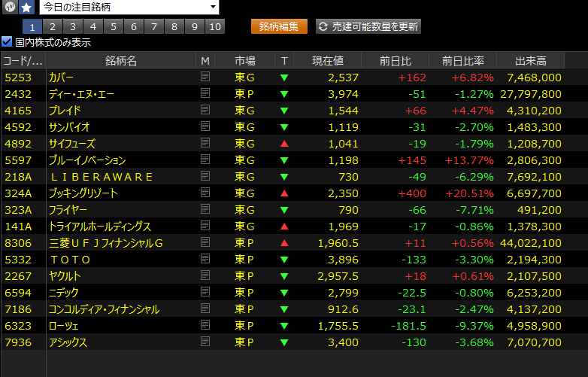Viewport: 588px width, 377px height.
Task: Open memo icon for カバー row
Action: [x=205, y=77]
